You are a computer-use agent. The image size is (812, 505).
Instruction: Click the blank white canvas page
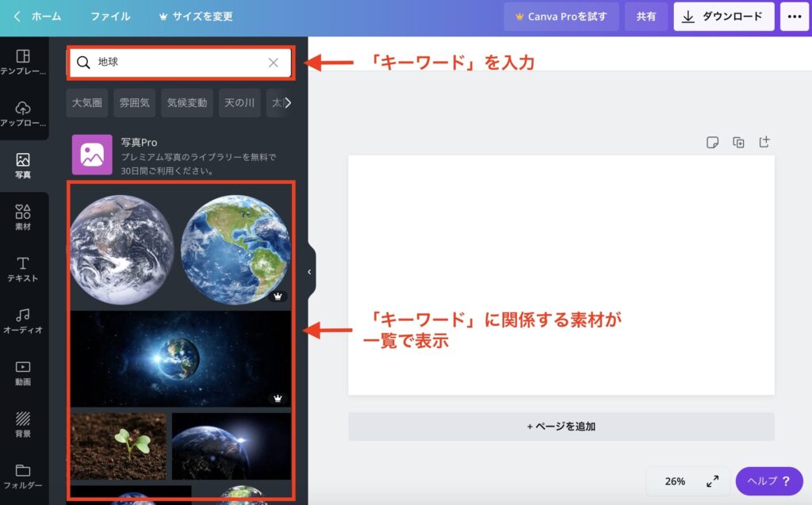click(x=561, y=275)
